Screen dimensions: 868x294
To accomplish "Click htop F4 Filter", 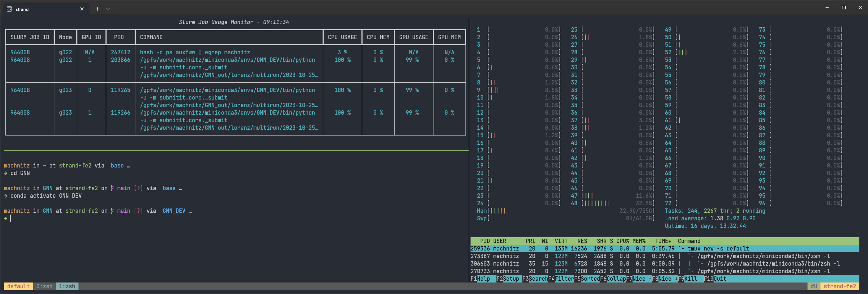I will point(561,279).
